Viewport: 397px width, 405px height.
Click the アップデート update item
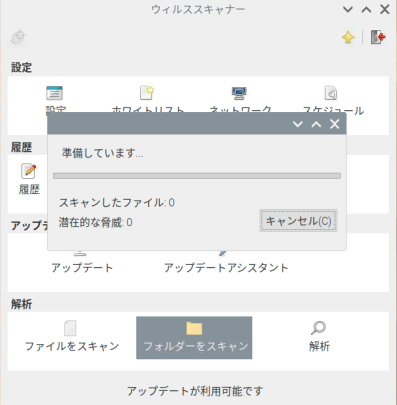pyautogui.click(x=82, y=268)
